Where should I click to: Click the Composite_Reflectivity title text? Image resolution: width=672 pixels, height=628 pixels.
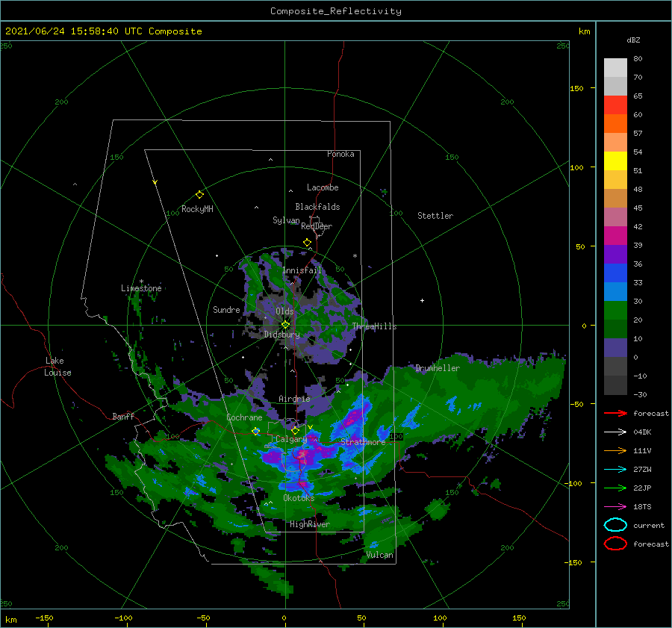click(335, 11)
